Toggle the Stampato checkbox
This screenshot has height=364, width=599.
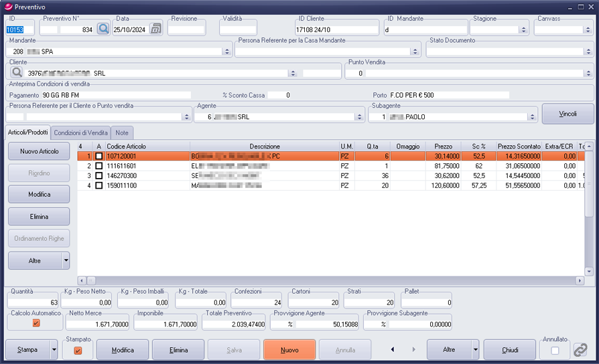pos(78,350)
